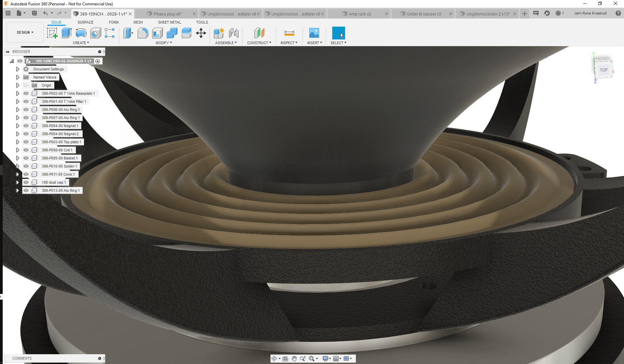This screenshot has width=624, height=364.
Task: Open the Jørn Rune Kviserud account menu
Action: (590, 13)
